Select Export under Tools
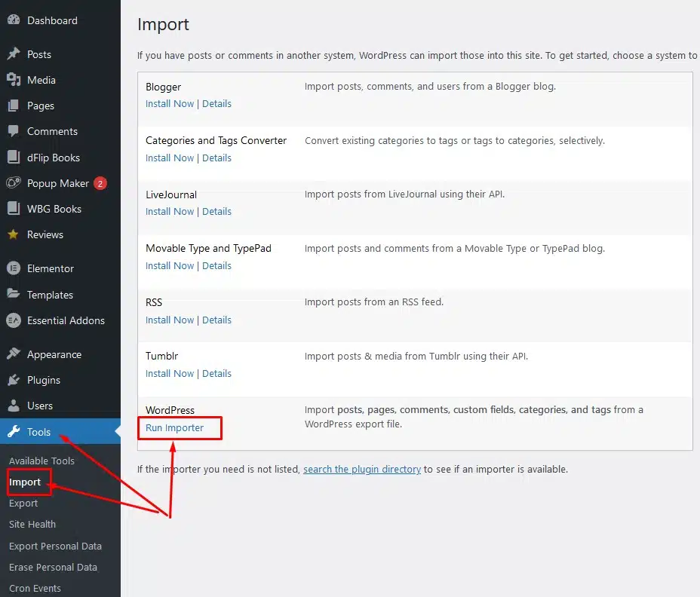The width and height of the screenshot is (700, 597). click(x=23, y=504)
